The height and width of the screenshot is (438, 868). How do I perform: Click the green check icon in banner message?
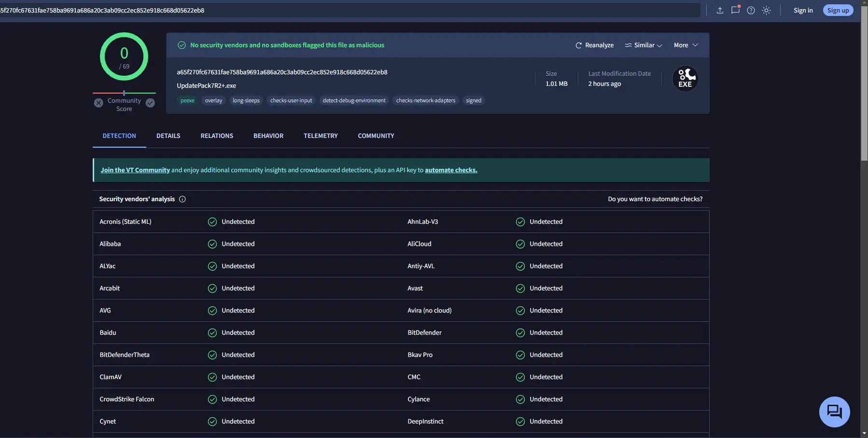tap(182, 45)
